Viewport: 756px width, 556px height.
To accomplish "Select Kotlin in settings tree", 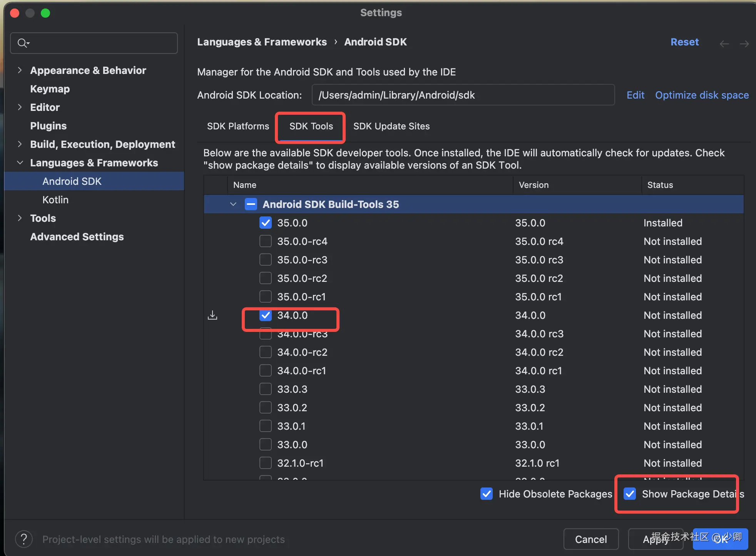I will [55, 200].
